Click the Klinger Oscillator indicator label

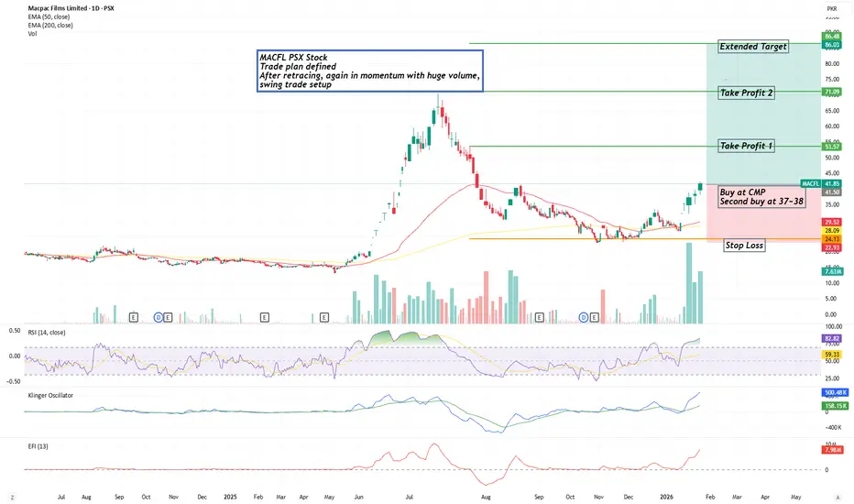(50, 396)
